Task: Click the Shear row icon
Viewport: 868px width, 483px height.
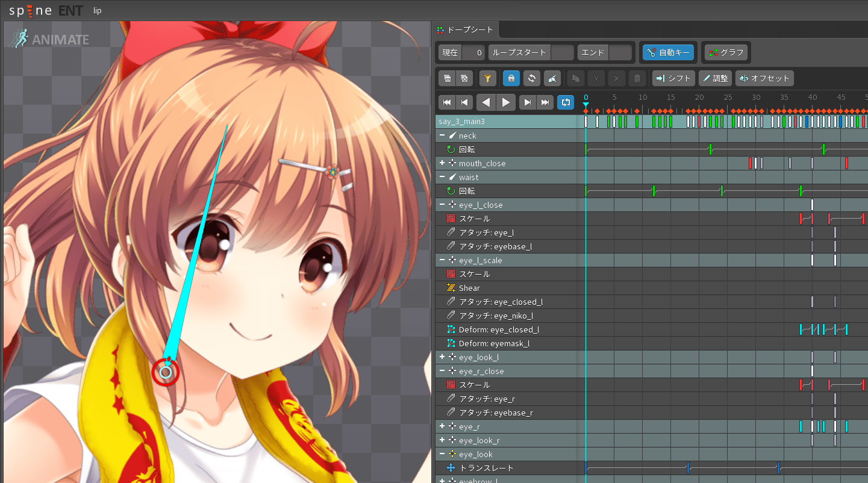Action: pos(451,288)
